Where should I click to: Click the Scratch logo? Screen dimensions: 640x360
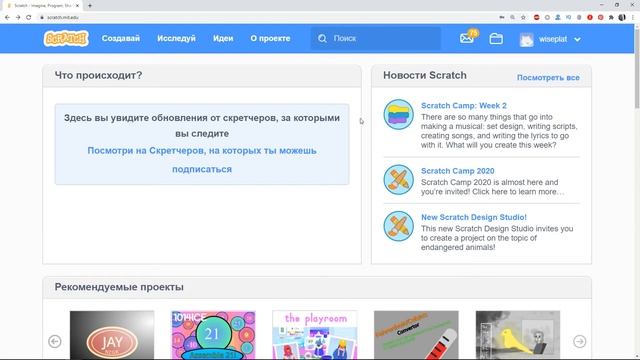coord(66,38)
